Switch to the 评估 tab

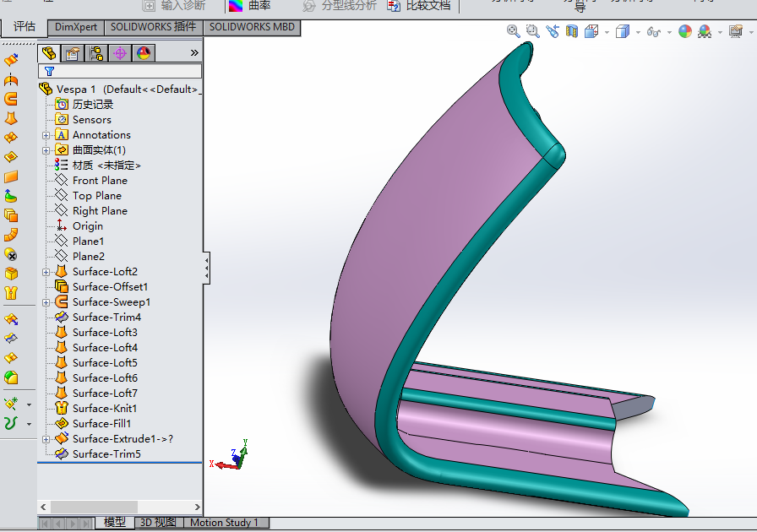(25, 26)
